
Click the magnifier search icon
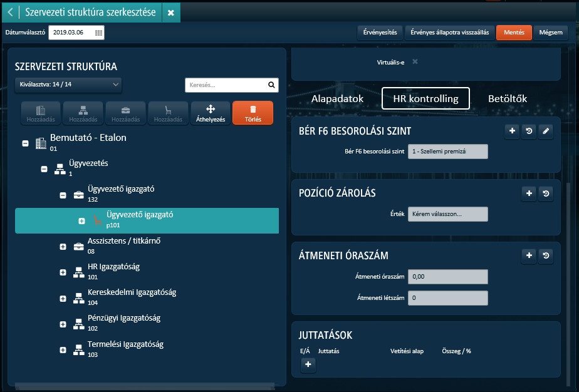point(271,85)
